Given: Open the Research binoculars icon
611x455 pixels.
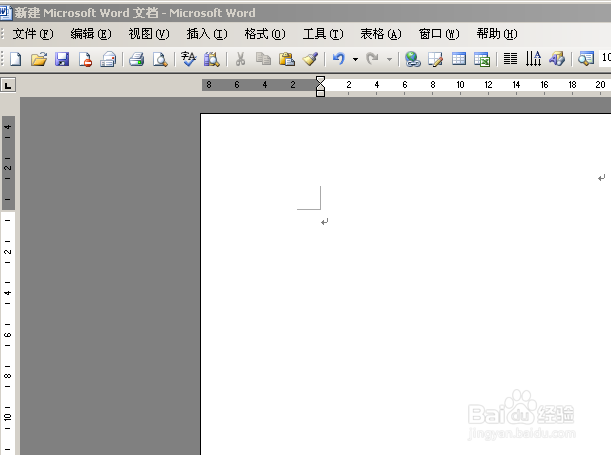Looking at the screenshot, I should click(212, 59).
